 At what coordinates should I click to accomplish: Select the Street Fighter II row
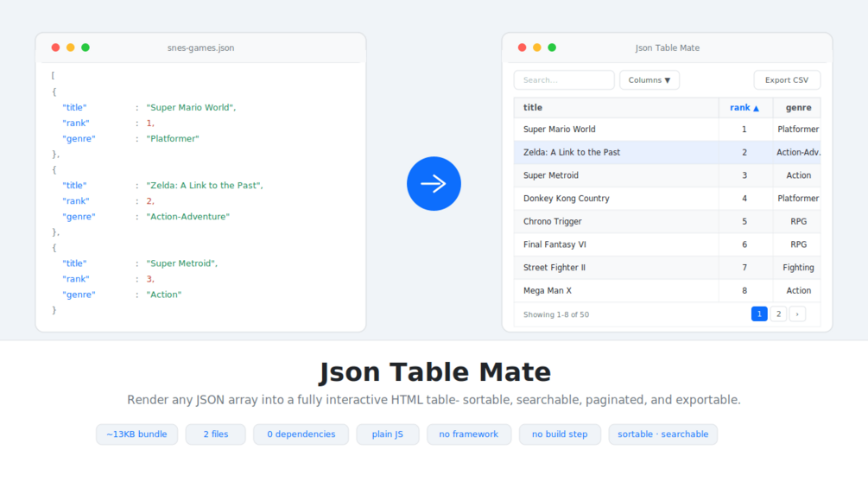(667, 267)
